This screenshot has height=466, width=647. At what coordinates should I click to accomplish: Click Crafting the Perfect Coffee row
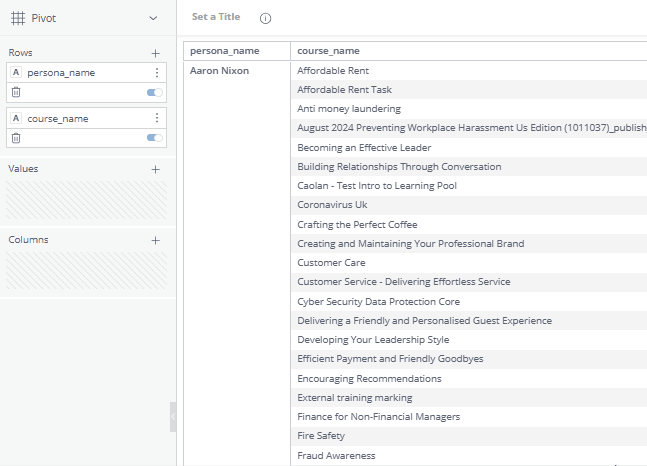tap(469, 225)
